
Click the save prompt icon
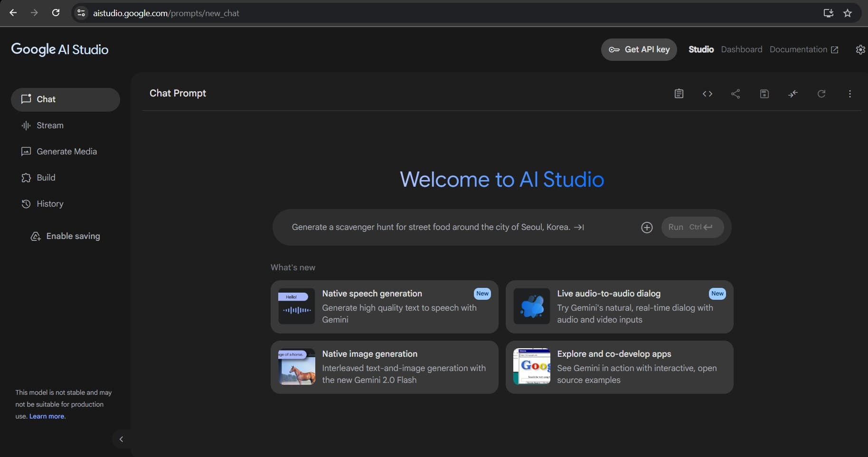coord(764,94)
